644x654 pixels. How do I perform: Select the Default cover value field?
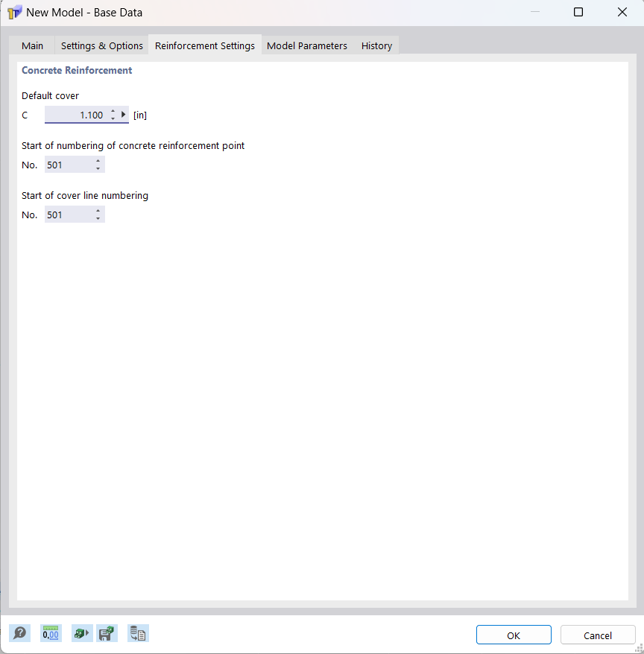click(82, 114)
